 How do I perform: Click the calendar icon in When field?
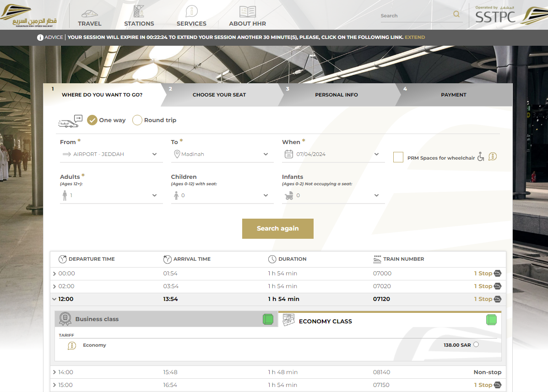tap(288, 154)
